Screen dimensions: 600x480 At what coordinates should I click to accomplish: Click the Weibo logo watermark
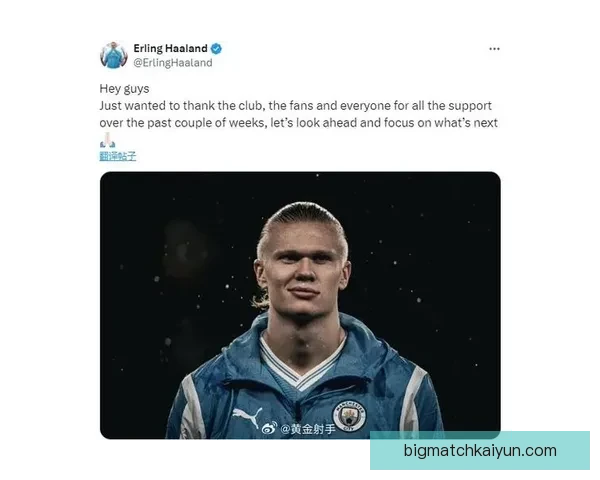click(270, 428)
